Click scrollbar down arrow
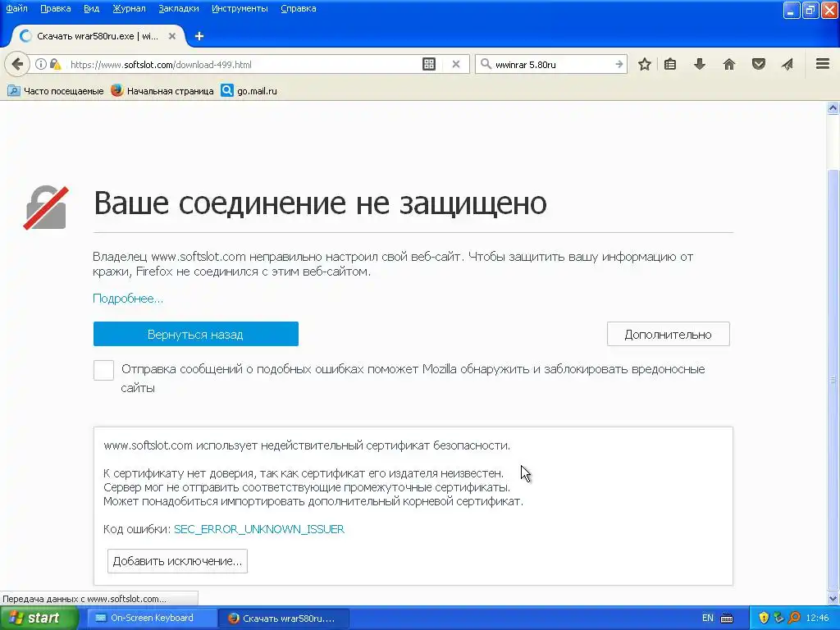 pyautogui.click(x=833, y=598)
